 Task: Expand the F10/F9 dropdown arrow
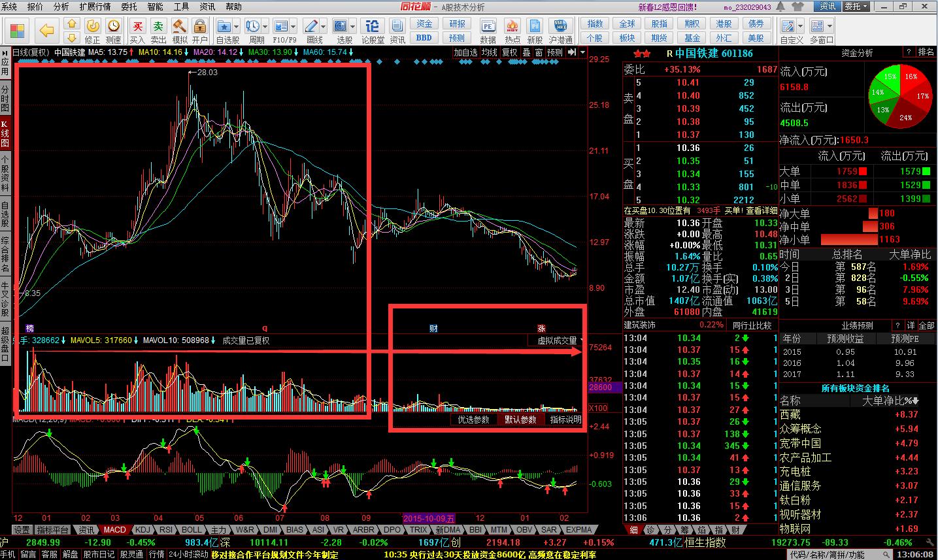coord(294,26)
